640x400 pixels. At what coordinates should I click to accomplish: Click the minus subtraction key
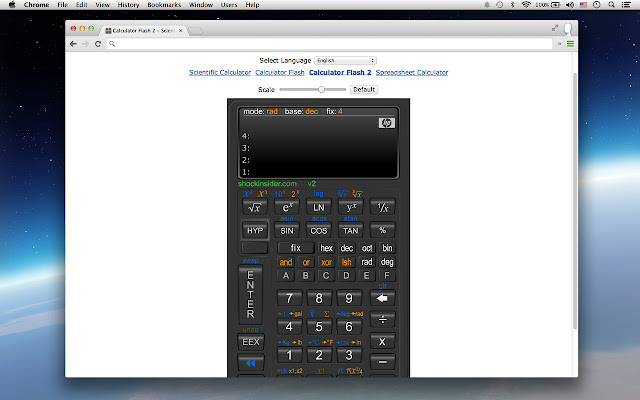tap(382, 362)
